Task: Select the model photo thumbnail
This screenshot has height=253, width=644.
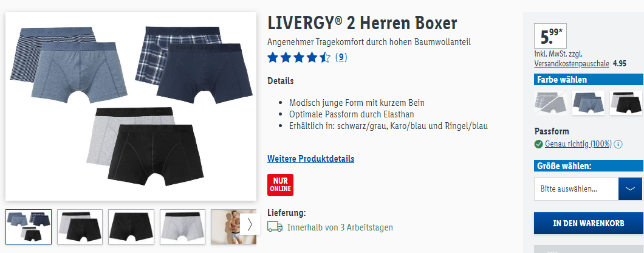Action: [226, 227]
